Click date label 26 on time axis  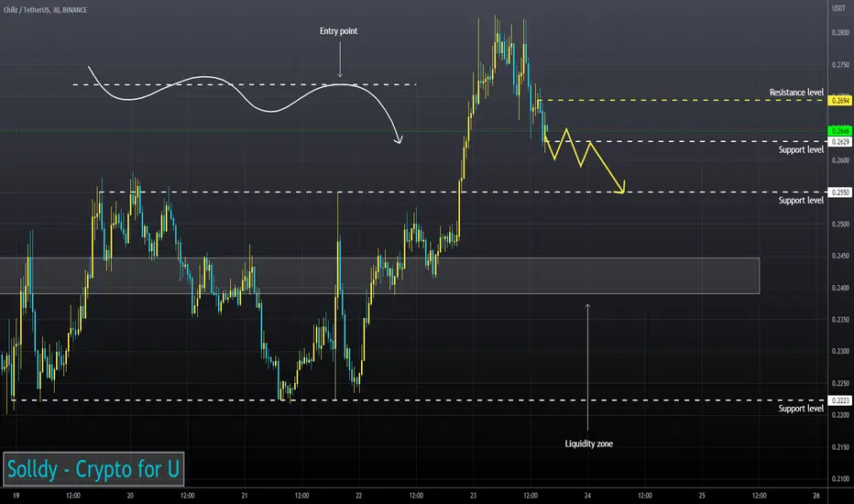816,495
